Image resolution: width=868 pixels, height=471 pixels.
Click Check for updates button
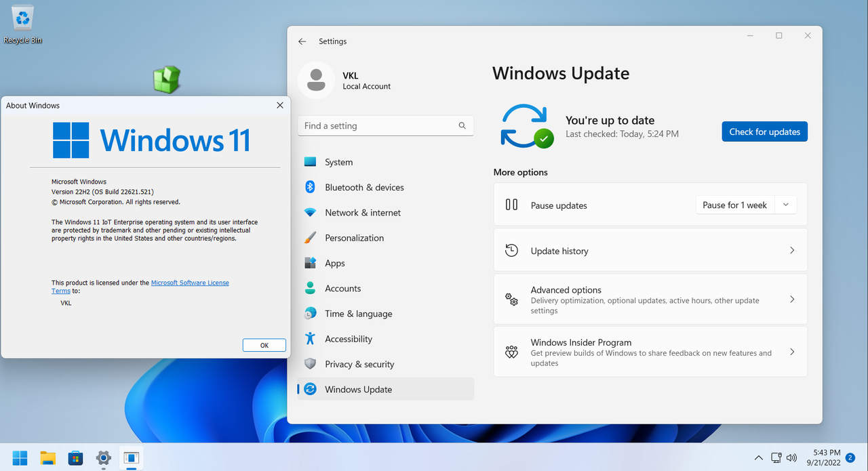click(x=764, y=131)
